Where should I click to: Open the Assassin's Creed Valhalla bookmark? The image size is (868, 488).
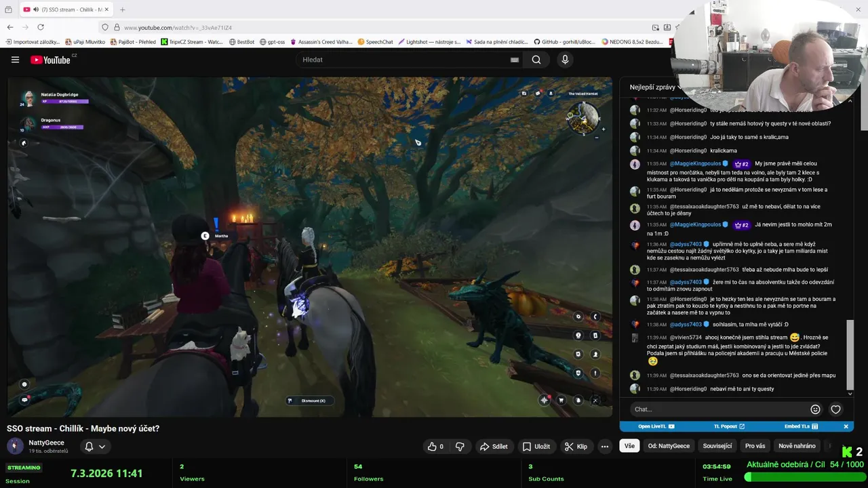321,42
